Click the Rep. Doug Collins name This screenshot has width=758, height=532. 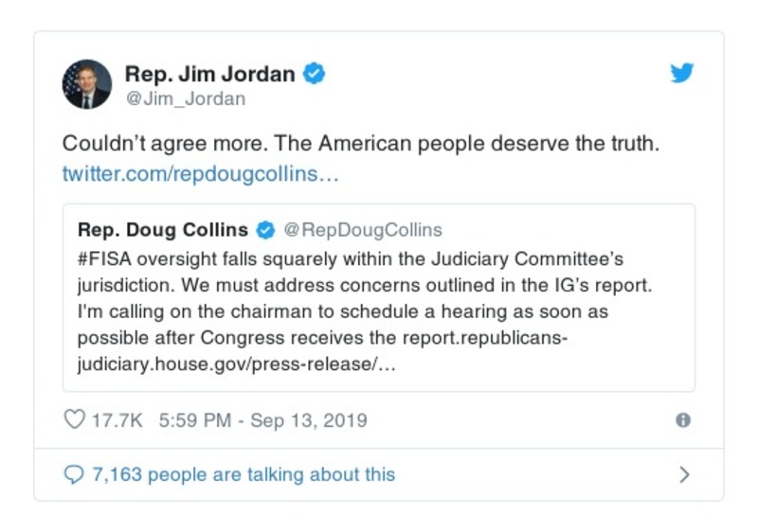[162, 230]
